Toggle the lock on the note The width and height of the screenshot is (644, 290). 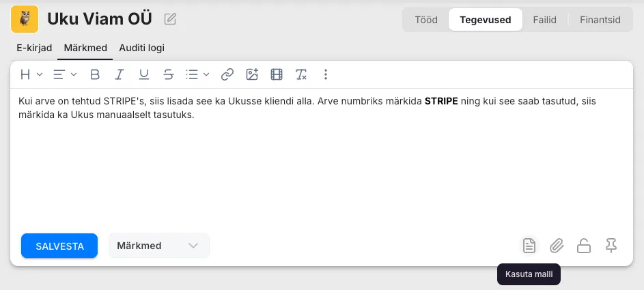(584, 246)
